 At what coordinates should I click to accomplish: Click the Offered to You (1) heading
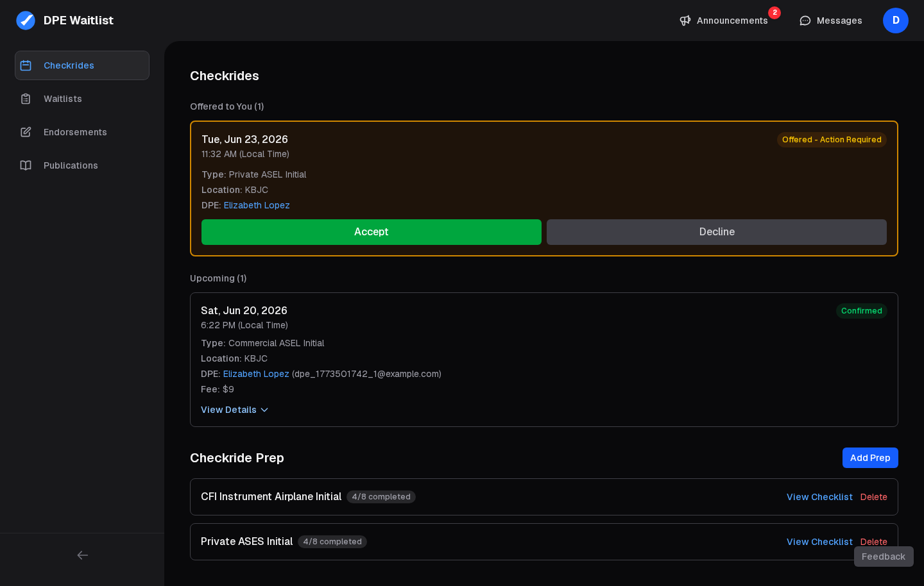tap(227, 106)
